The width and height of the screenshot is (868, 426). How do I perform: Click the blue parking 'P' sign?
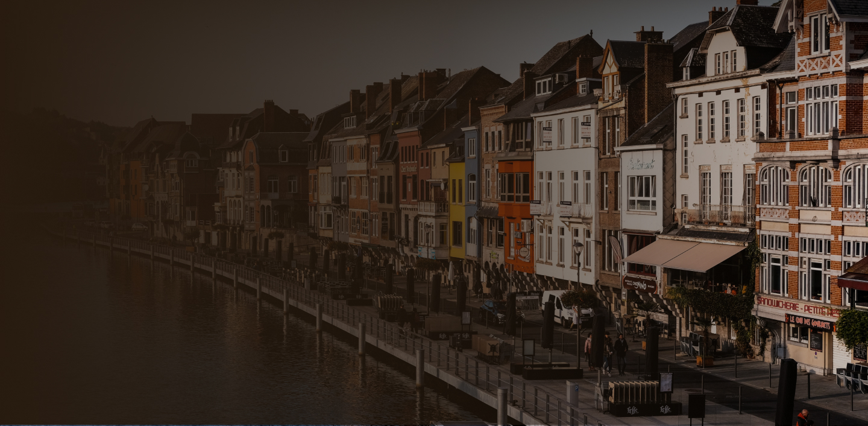click(x=576, y=387)
